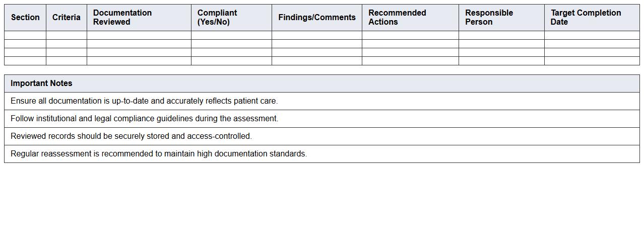Click the Responsible Person column header
The height and width of the screenshot is (252, 644).
(x=489, y=18)
